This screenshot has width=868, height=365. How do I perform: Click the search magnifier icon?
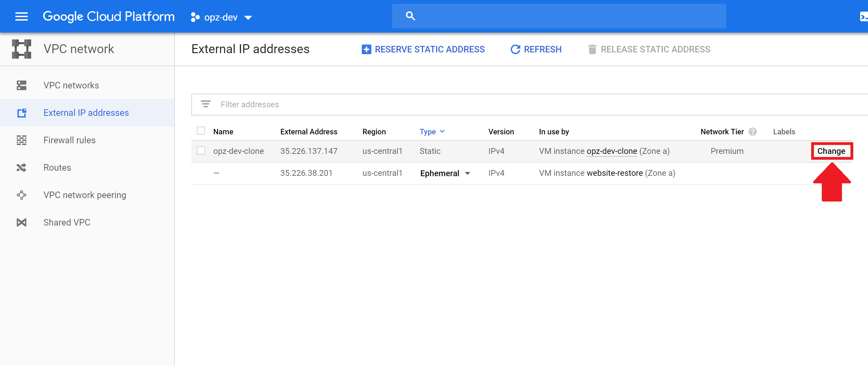point(410,16)
